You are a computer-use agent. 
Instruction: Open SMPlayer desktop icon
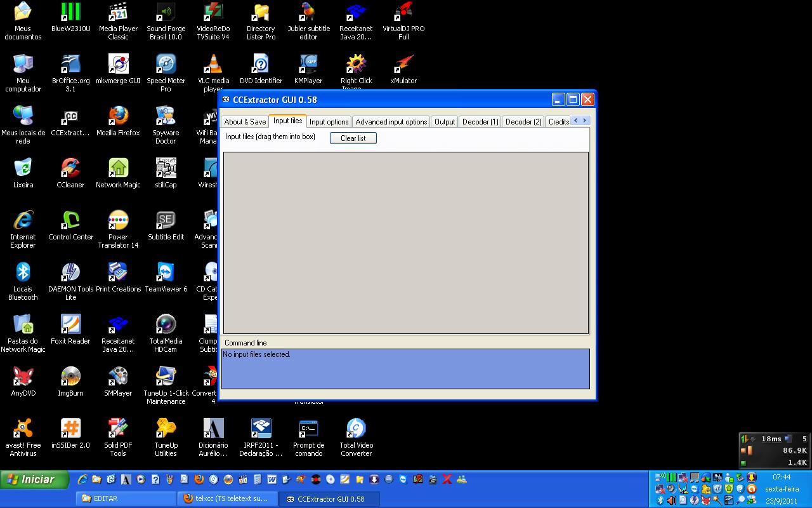coord(118,382)
